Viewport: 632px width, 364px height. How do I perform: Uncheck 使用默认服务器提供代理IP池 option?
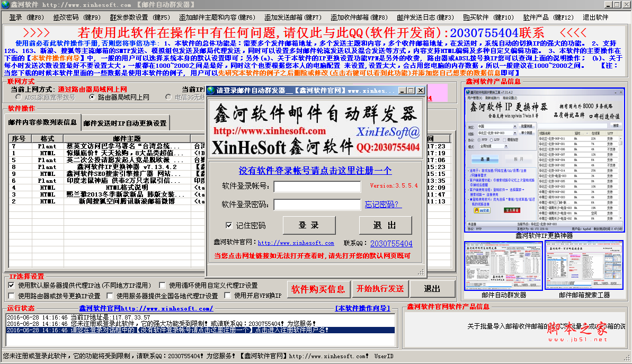pyautogui.click(x=11, y=286)
